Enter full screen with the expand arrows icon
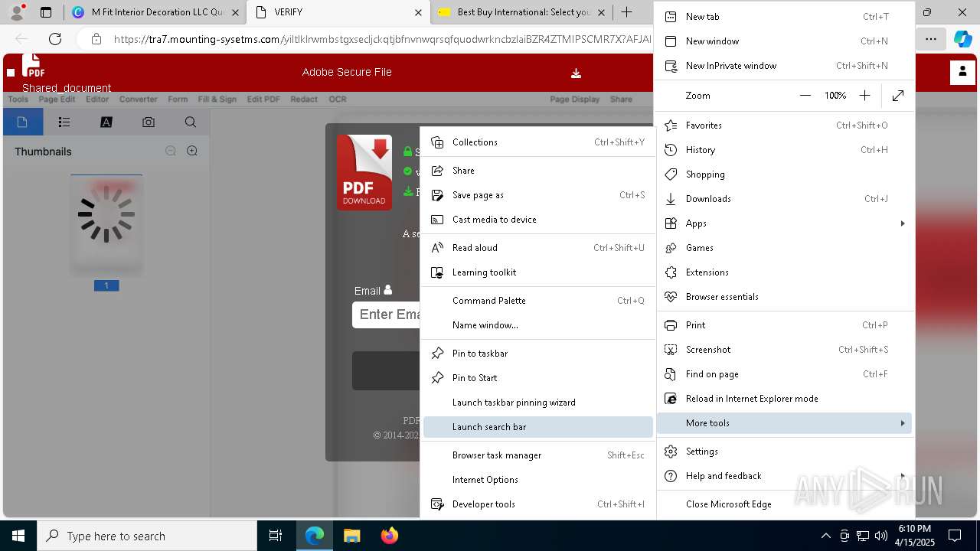Viewport: 980px width, 551px height. (x=898, y=96)
